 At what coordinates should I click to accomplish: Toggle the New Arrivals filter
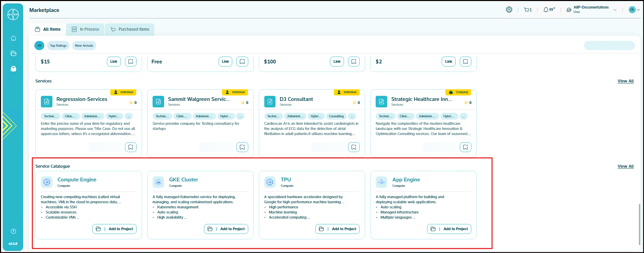click(84, 46)
